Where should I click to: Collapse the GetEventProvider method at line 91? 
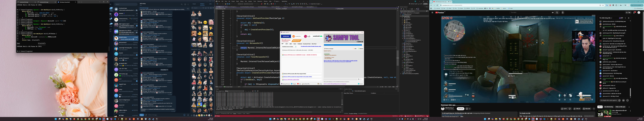pyautogui.click(x=231, y=18)
